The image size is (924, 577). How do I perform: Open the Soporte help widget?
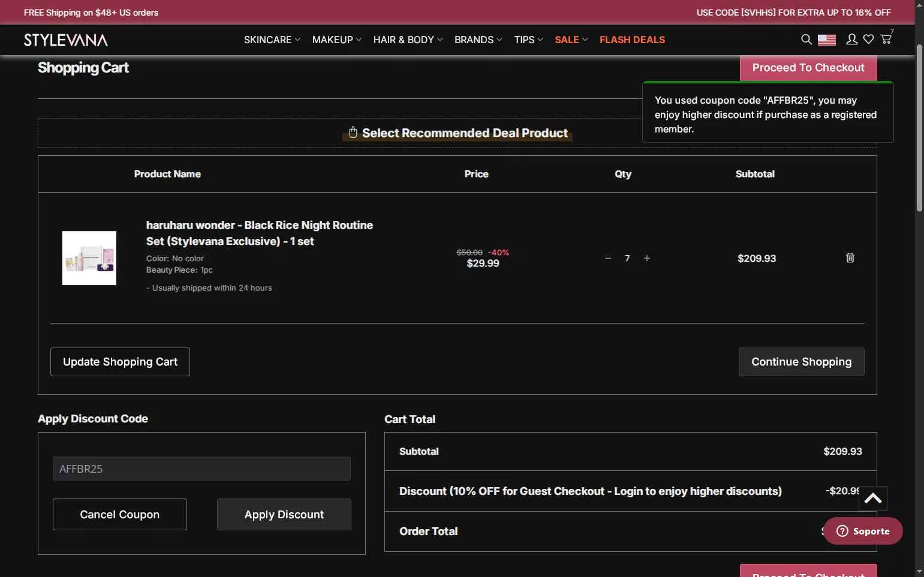863,531
